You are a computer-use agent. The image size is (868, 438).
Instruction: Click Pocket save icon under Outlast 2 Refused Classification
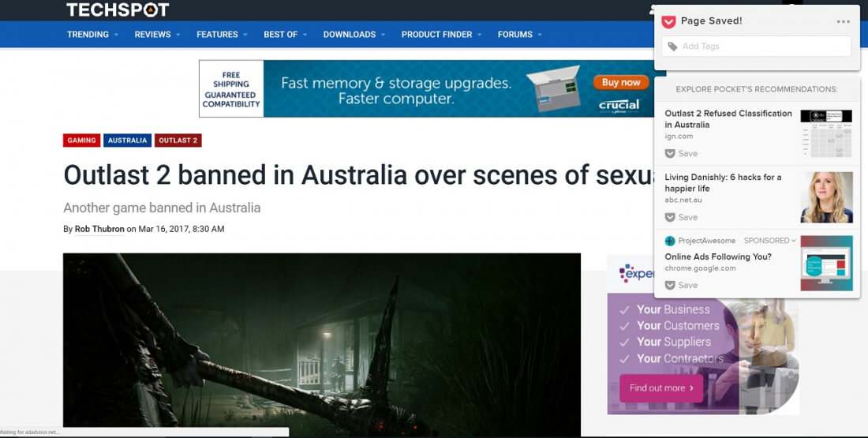click(x=670, y=153)
